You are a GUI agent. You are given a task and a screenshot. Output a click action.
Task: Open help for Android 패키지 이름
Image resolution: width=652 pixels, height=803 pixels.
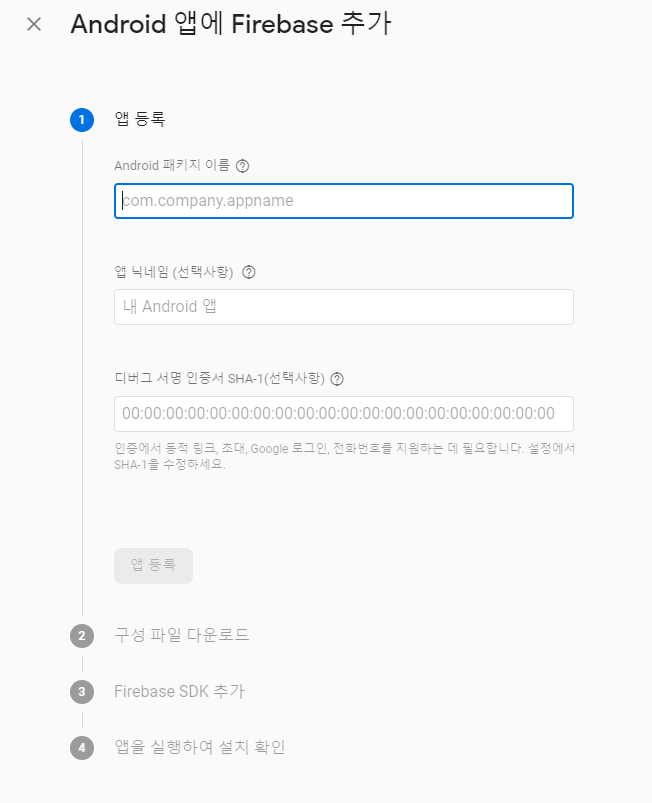[x=242, y=166]
